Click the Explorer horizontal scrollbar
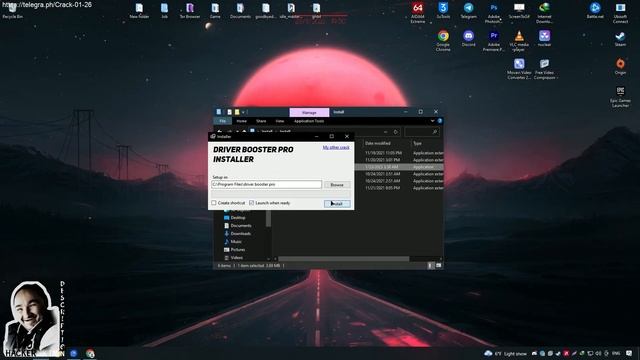 tap(343, 259)
